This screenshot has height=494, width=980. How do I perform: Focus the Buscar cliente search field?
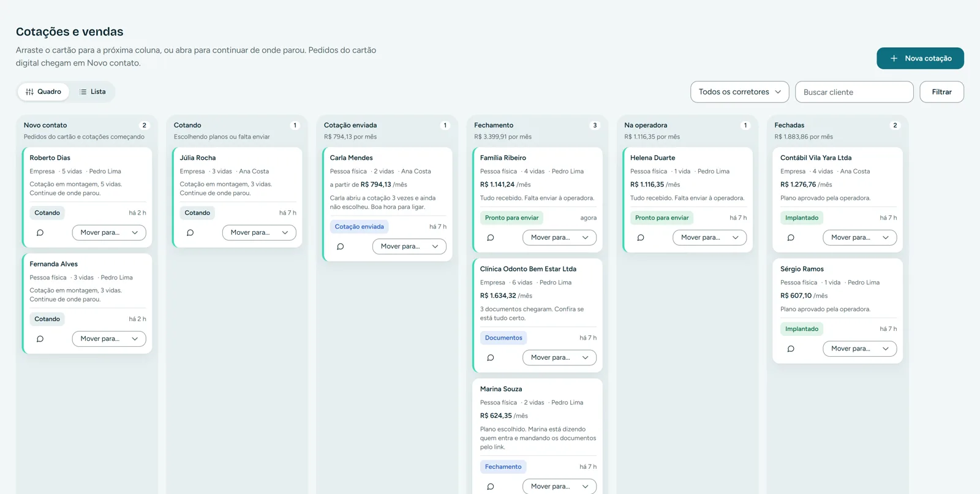[854, 92]
